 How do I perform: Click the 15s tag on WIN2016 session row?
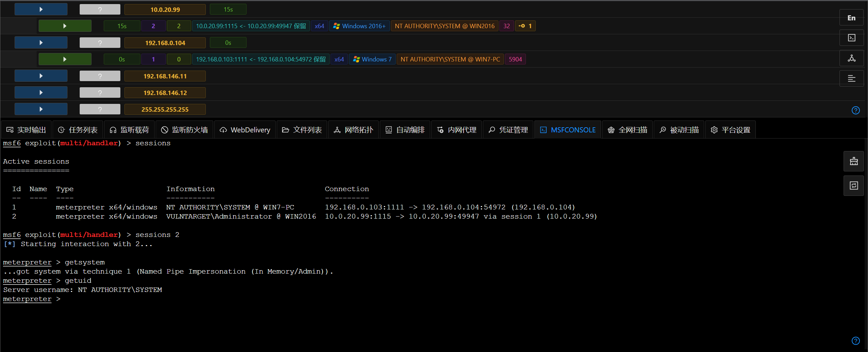click(x=122, y=26)
